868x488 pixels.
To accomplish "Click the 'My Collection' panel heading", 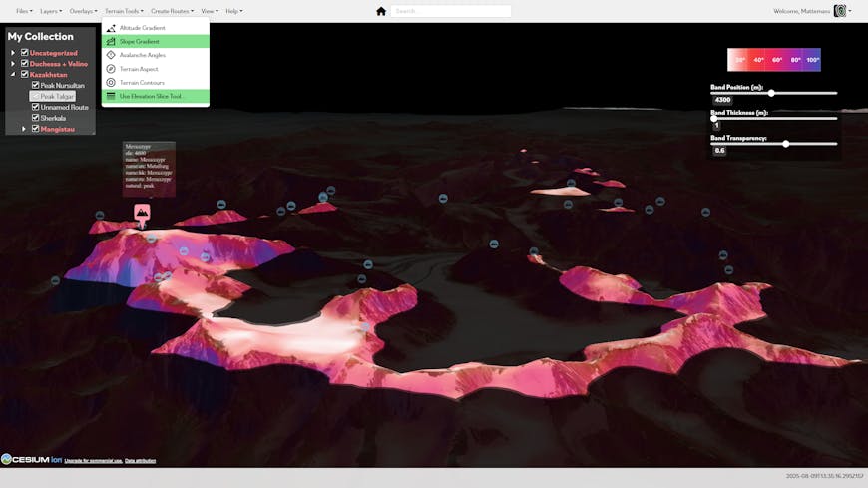I will (41, 37).
